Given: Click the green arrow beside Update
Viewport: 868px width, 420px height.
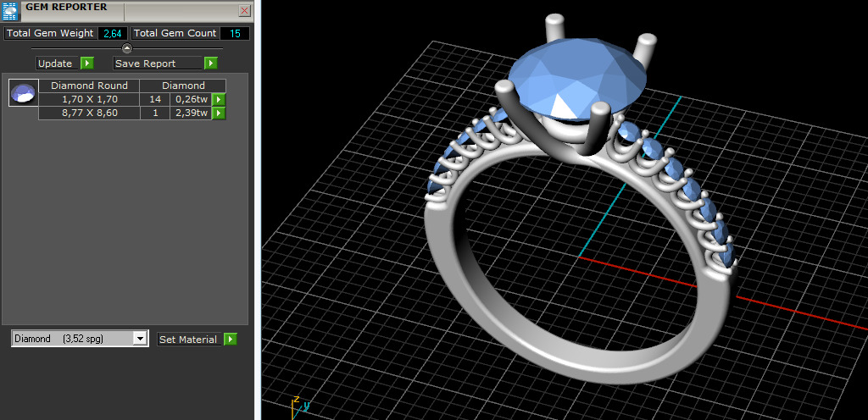Looking at the screenshot, I should point(87,63).
